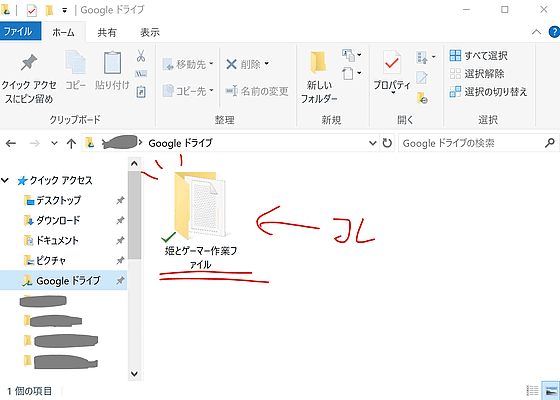This screenshot has height=400, width=560.
Task: Open the 移動先 dropdown
Action: 188,64
